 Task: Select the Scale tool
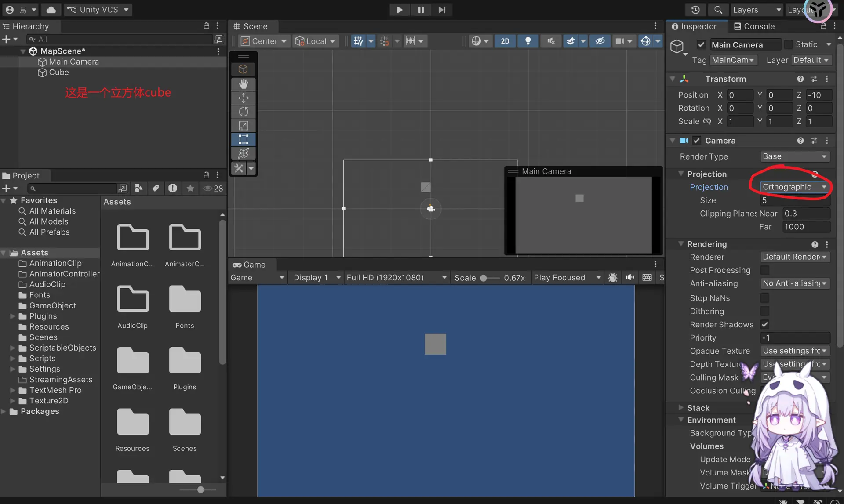pos(243,126)
